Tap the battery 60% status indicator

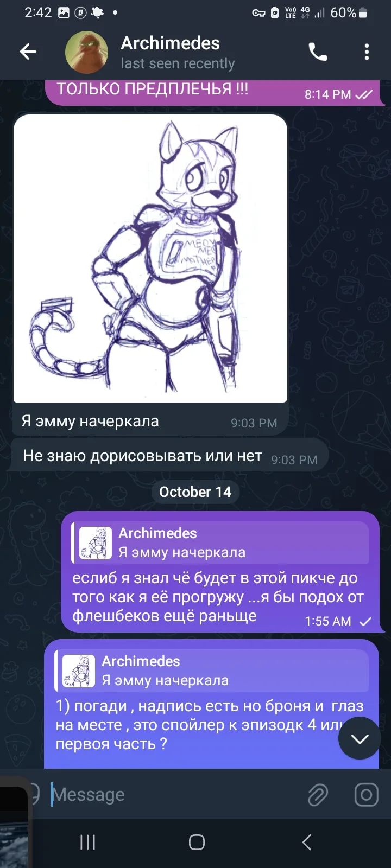349,12
